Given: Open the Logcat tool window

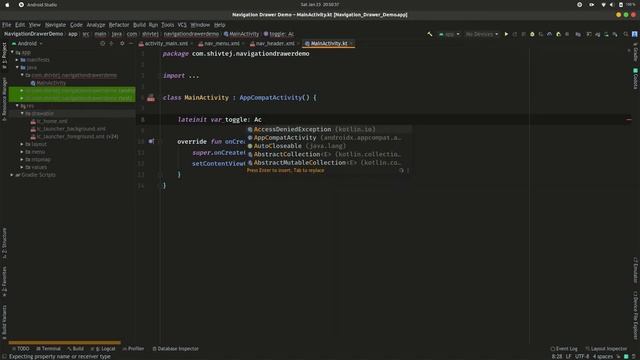Looking at the screenshot, I should (x=103, y=349).
